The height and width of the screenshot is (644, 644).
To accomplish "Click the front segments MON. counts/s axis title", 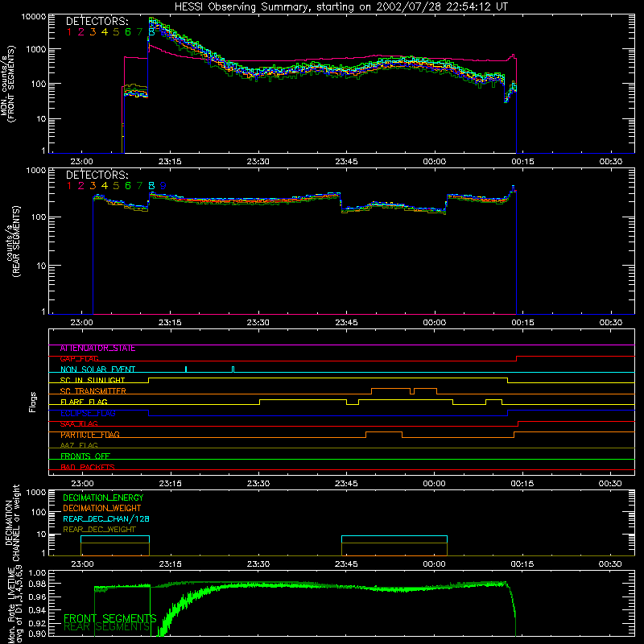I will [7, 83].
